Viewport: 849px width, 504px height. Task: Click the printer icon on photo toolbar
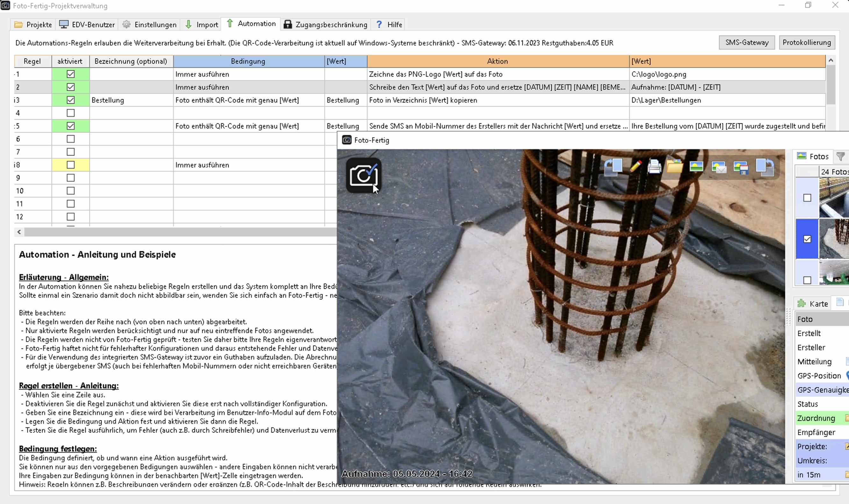point(654,167)
